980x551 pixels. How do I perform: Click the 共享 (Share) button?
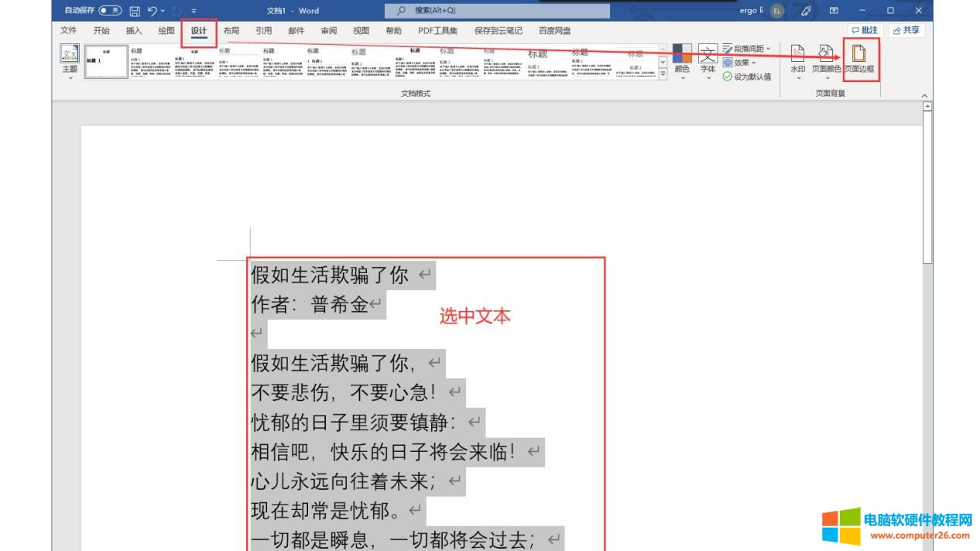[x=908, y=30]
